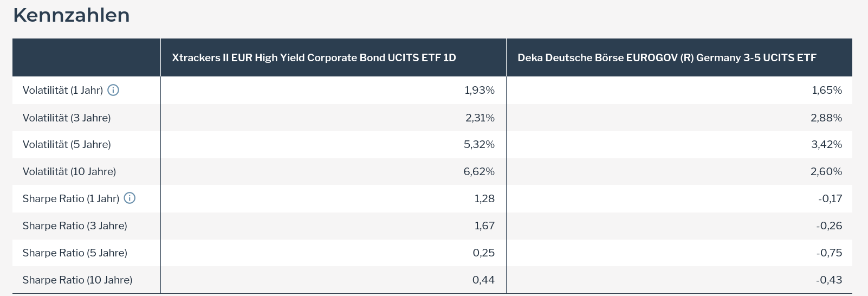Click the Volatilität (3 Jahre) row label
868x296 pixels.
pyautogui.click(x=67, y=118)
